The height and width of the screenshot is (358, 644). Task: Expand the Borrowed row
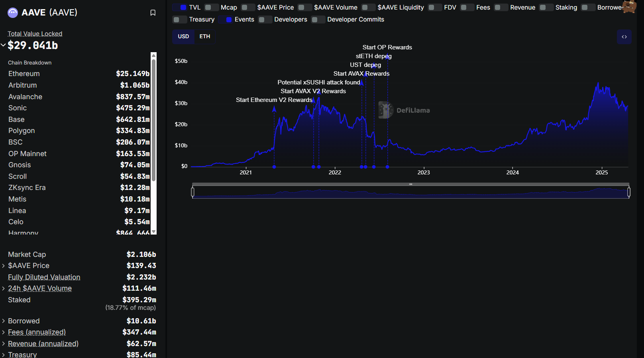point(3,321)
